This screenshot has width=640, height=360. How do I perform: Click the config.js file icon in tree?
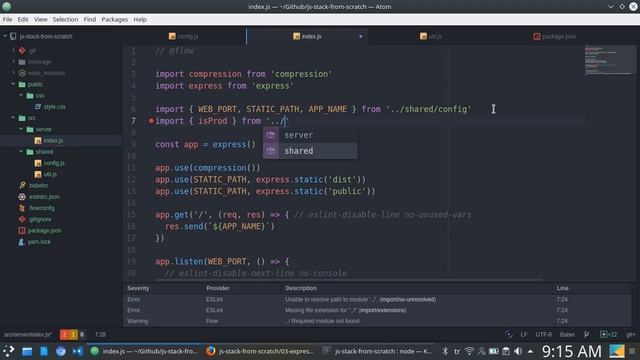pyautogui.click(x=38, y=163)
